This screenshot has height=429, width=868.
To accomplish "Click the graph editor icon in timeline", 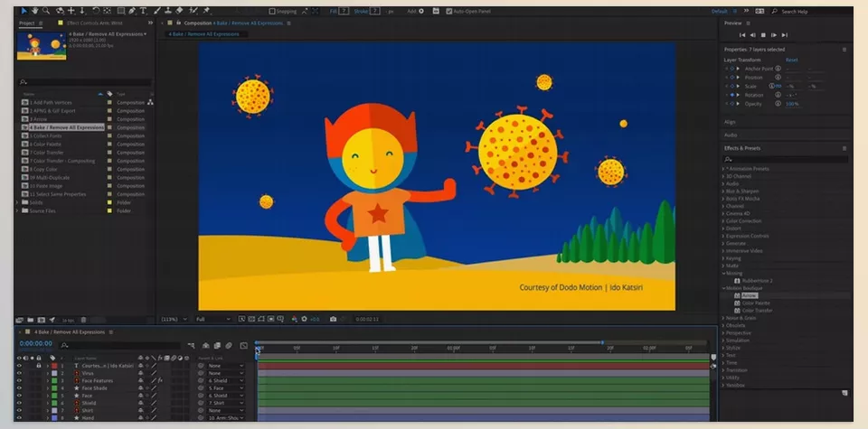I will click(243, 346).
